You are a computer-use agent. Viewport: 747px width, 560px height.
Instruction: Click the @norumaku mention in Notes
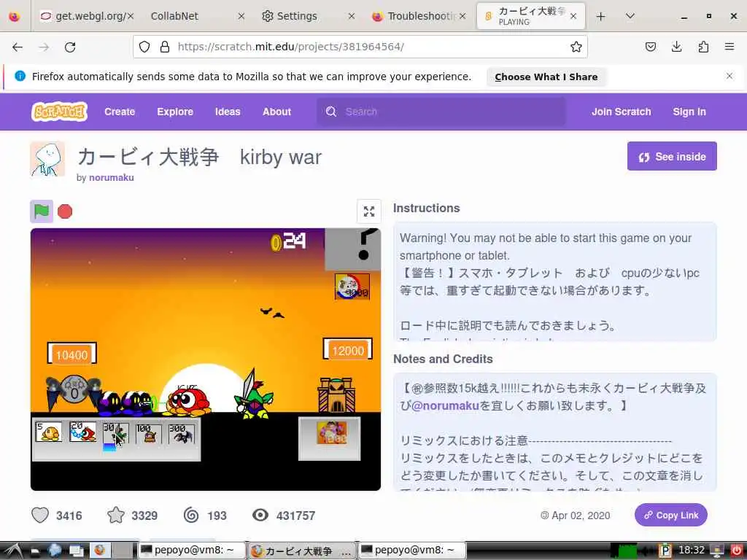point(444,405)
